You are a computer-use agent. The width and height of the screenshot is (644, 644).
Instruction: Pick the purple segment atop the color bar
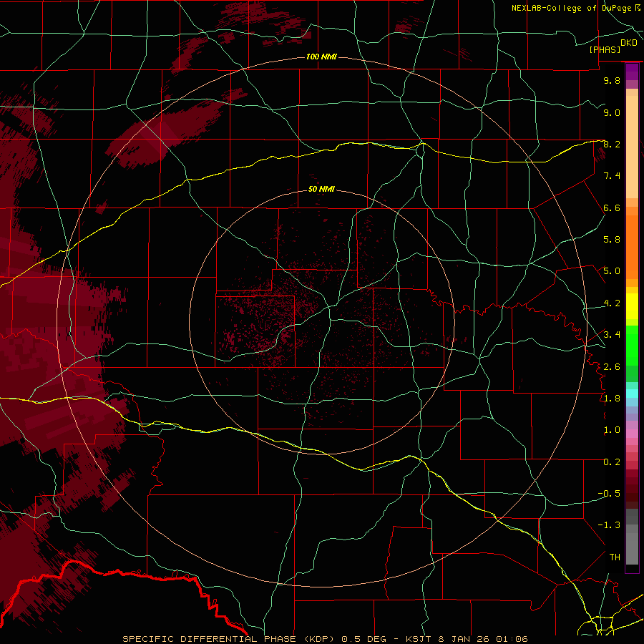coord(632,72)
